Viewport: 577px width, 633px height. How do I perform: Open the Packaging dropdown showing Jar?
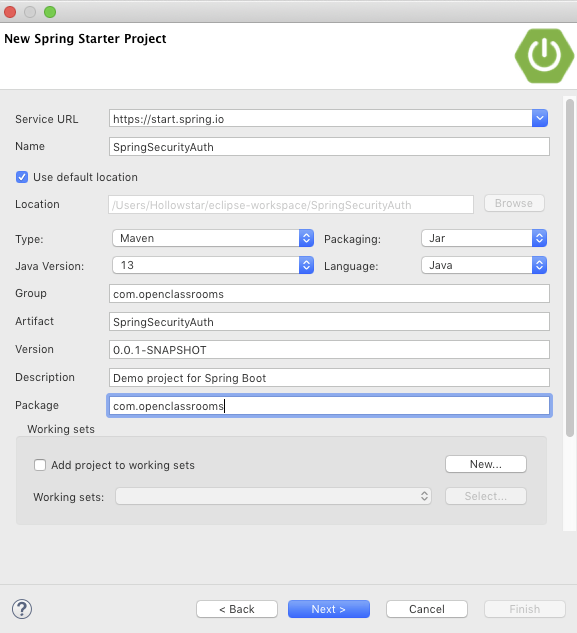click(x=484, y=238)
